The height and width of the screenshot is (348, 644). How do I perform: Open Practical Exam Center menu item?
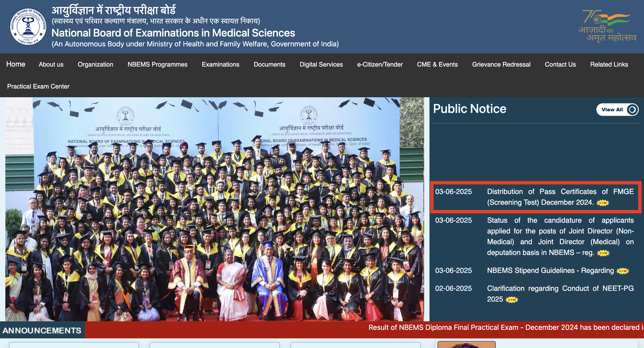38,86
